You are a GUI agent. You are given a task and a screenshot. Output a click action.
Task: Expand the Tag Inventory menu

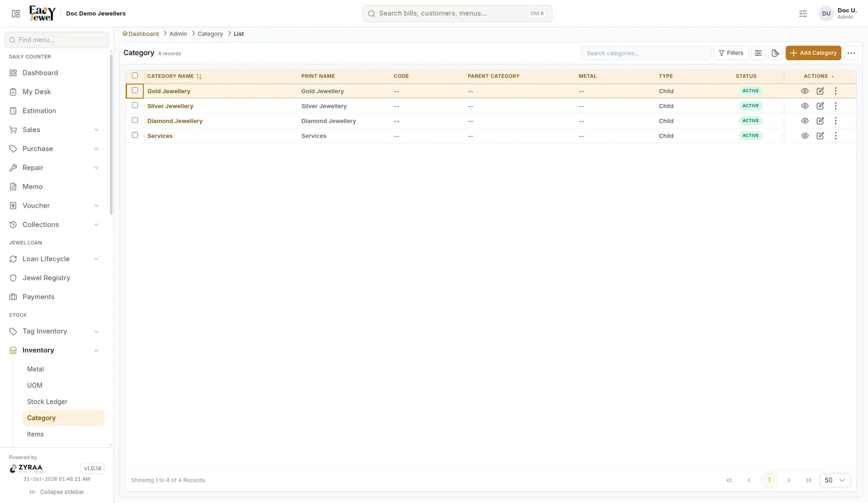coord(54,331)
